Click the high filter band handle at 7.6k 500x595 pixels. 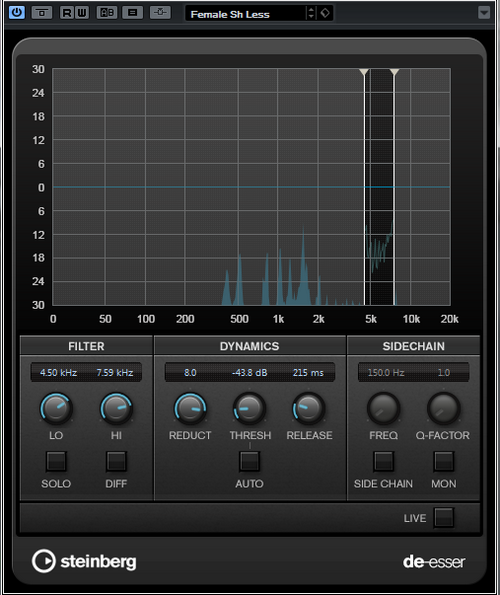[395, 72]
